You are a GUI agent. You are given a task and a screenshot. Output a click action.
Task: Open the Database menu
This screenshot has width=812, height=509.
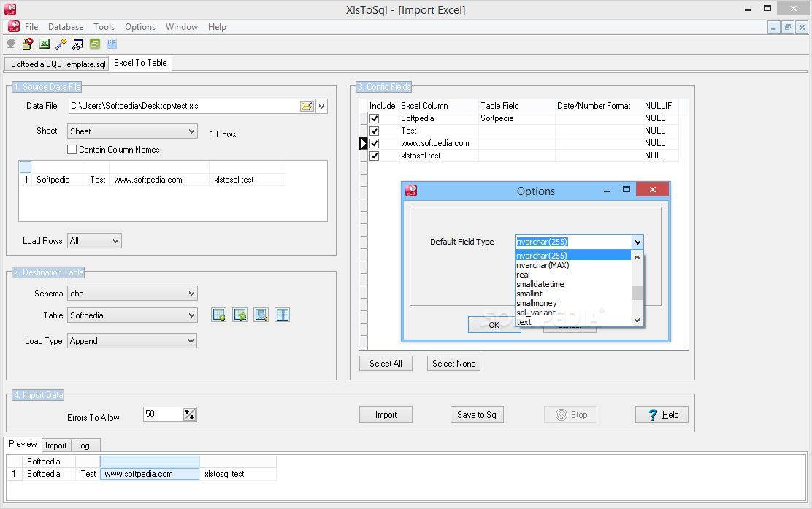point(66,27)
